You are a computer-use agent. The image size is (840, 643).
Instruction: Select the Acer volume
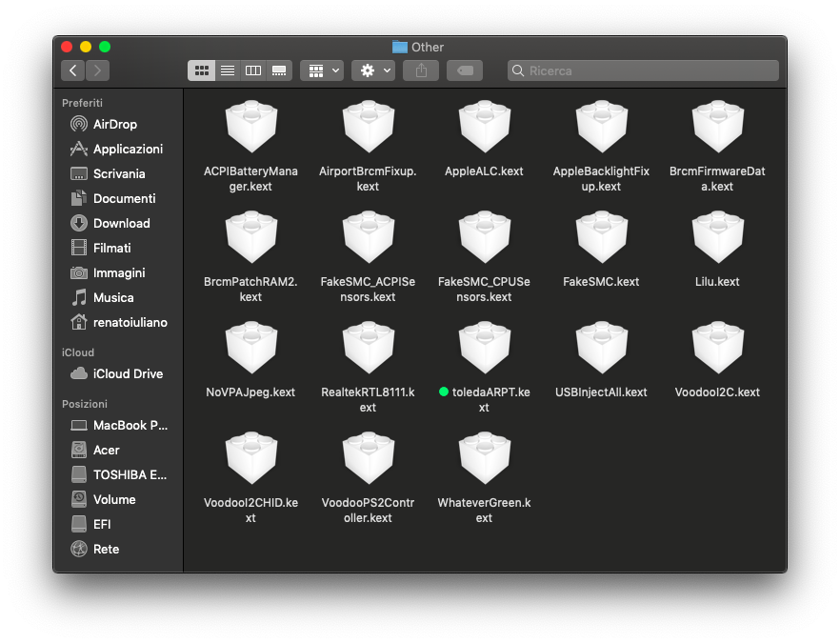[x=119, y=450]
